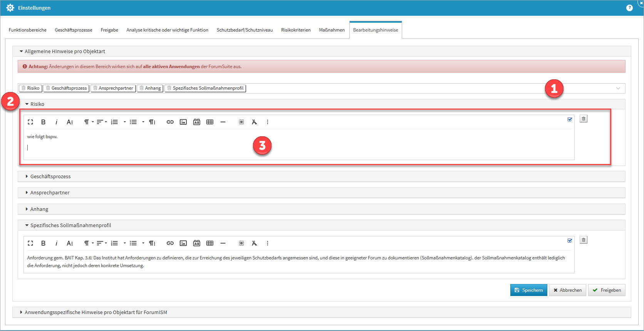Insert a link in the Risiko editor
The image size is (644, 331).
[170, 122]
